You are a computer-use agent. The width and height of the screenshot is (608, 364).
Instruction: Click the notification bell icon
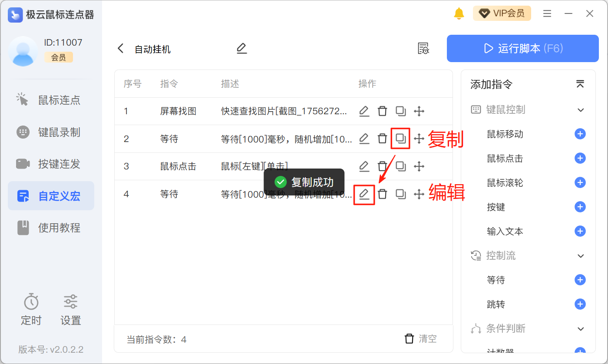tap(459, 13)
